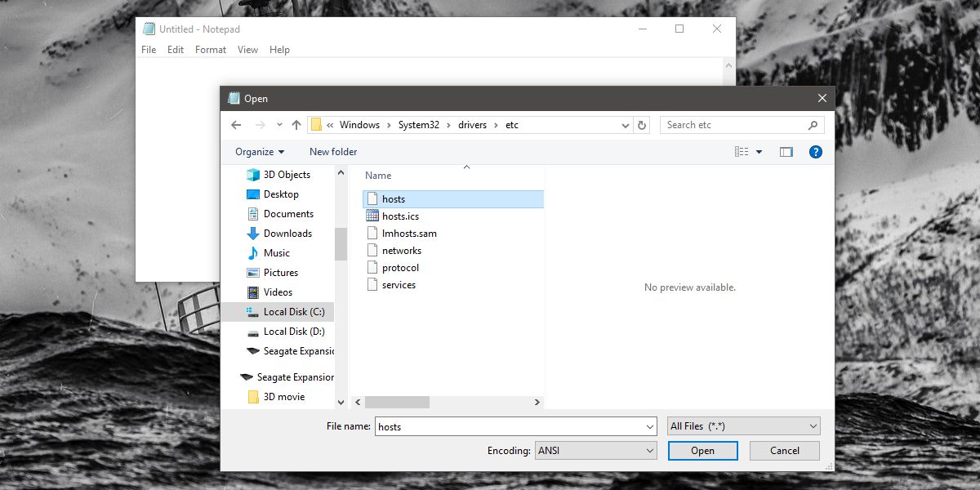Click the Local Disk (D:) drive icon
Screen dimensions: 980x490
click(253, 332)
